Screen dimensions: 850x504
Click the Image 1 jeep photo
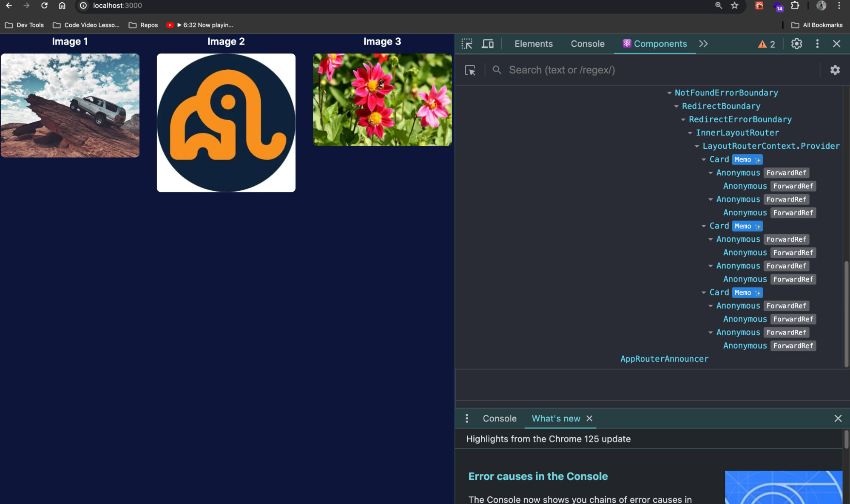click(x=70, y=105)
